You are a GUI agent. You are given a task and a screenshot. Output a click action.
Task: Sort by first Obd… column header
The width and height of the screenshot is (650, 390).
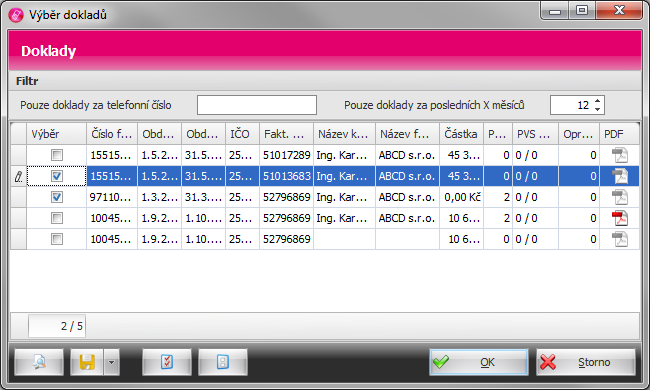(x=160, y=134)
